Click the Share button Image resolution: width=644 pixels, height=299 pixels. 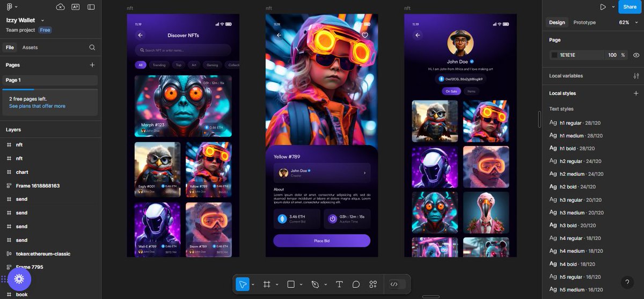630,7
